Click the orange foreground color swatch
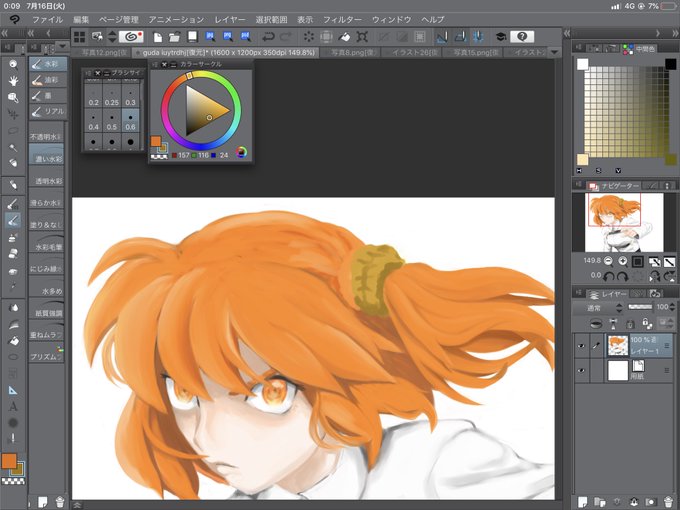The height and width of the screenshot is (510, 680). pyautogui.click(x=9, y=461)
